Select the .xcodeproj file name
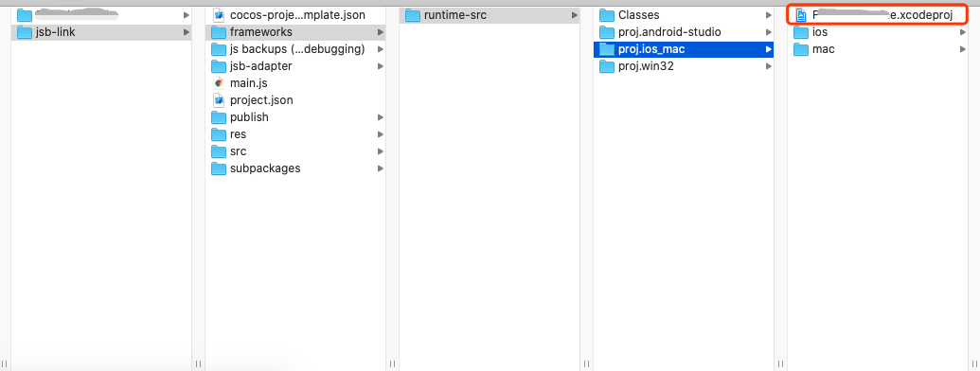 click(882, 15)
